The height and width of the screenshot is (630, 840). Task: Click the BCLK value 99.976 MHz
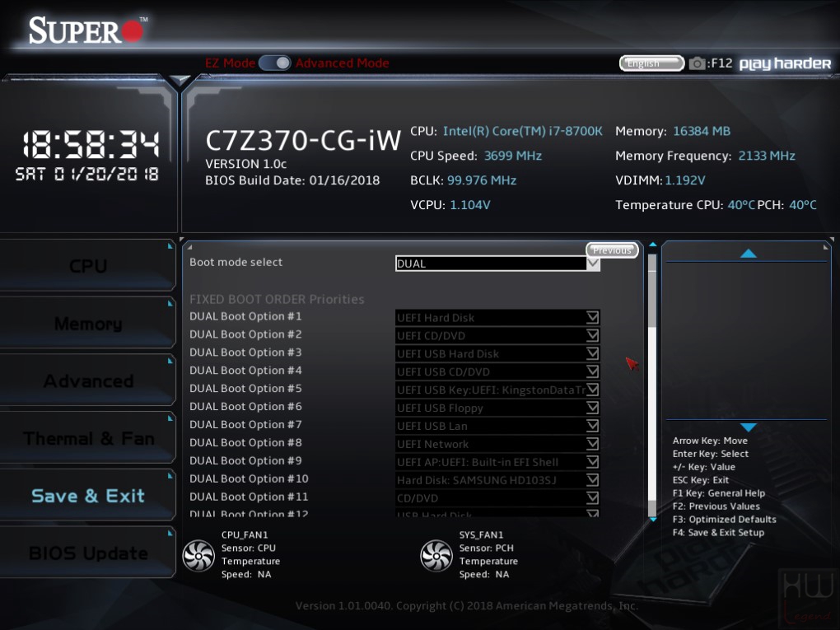(482, 180)
